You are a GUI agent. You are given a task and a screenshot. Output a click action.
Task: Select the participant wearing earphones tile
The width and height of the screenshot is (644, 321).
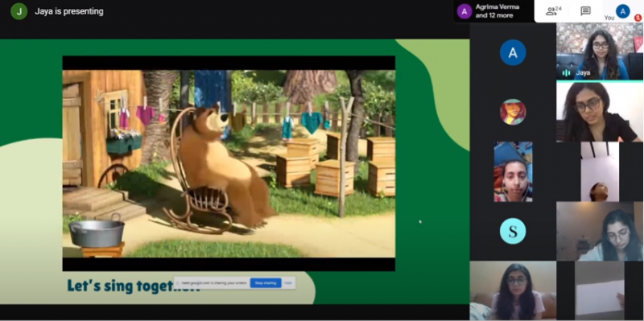[x=513, y=171]
